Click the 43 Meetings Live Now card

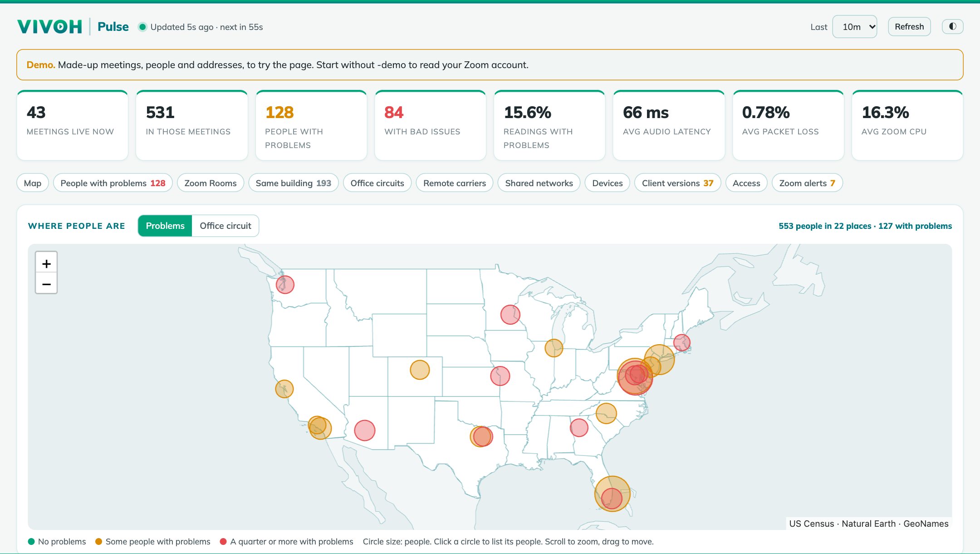(73, 125)
